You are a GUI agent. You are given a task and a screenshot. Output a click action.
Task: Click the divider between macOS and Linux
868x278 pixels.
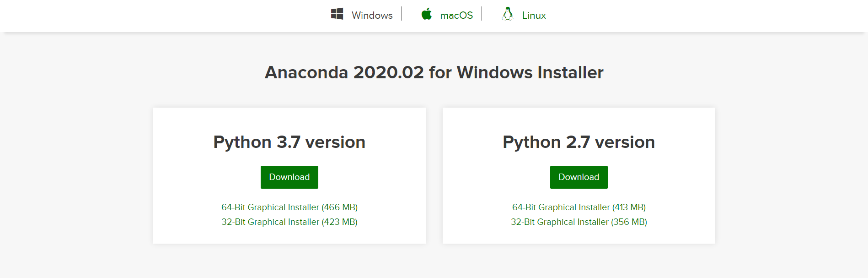click(x=482, y=14)
